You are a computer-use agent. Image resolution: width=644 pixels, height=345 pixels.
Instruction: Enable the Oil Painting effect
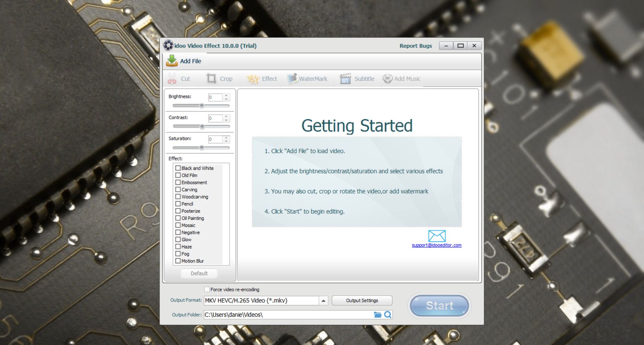(178, 218)
